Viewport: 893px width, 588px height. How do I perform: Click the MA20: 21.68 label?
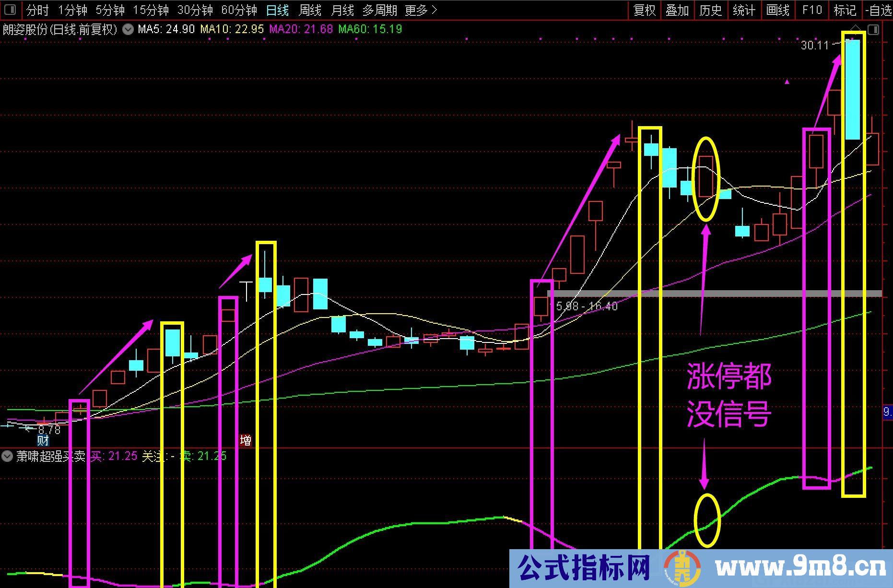[x=301, y=29]
